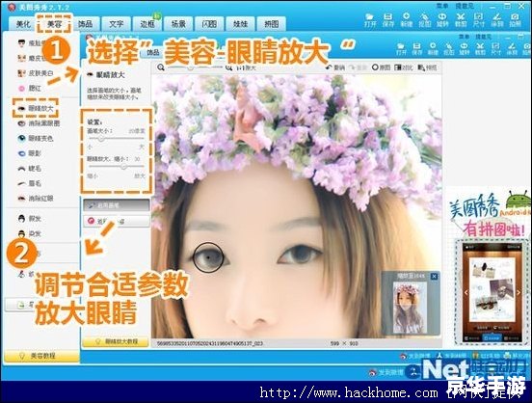Viewport: 532px width, 403px height.
Task: Click the 画笔大小 brush size slider handle
Action: [101, 139]
